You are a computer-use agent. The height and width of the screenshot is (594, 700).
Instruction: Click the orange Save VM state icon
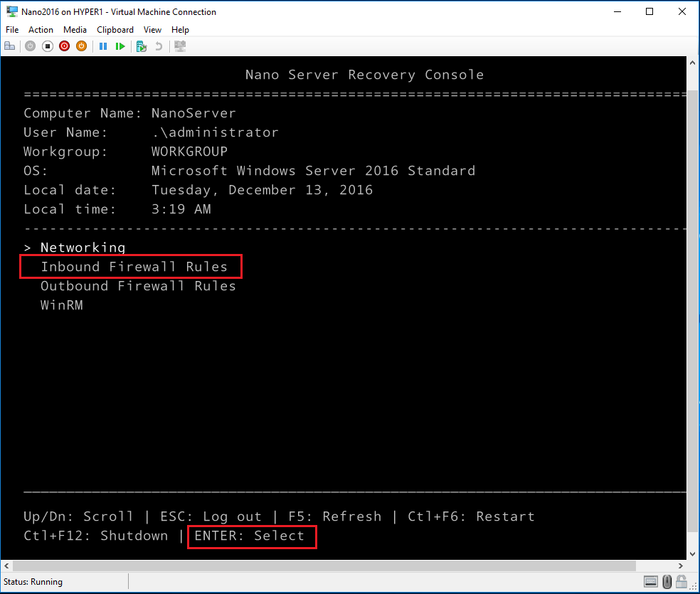[x=80, y=46]
